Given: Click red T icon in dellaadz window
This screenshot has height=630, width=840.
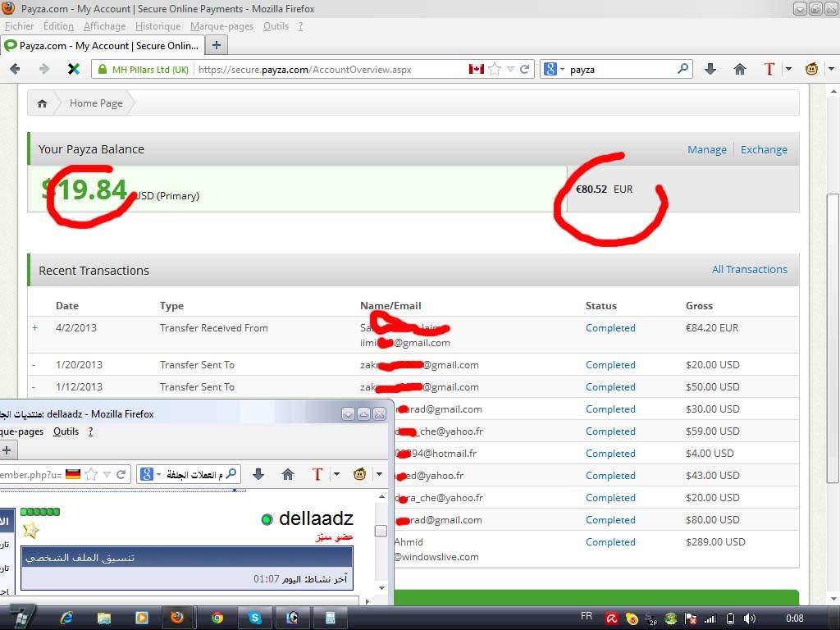Looking at the screenshot, I should coord(317,474).
